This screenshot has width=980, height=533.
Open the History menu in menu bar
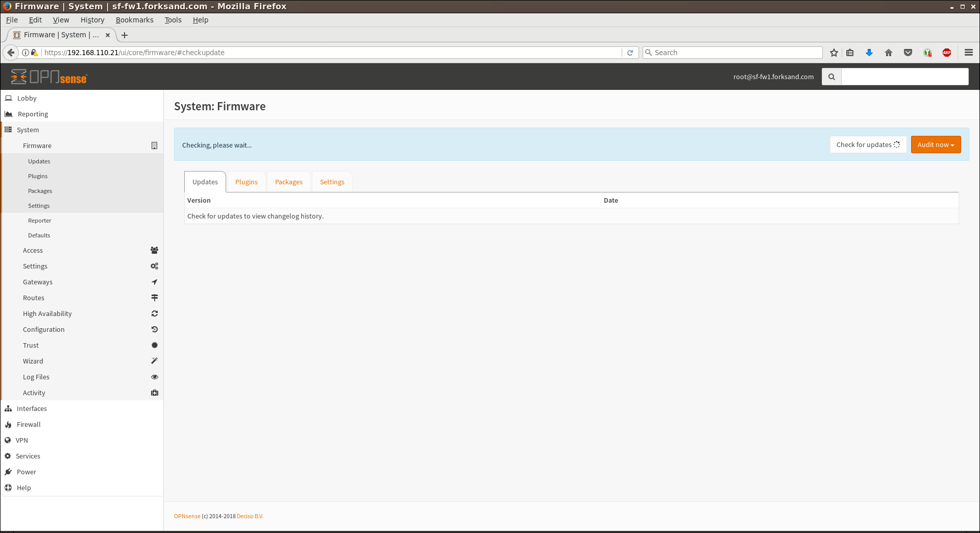tap(92, 20)
